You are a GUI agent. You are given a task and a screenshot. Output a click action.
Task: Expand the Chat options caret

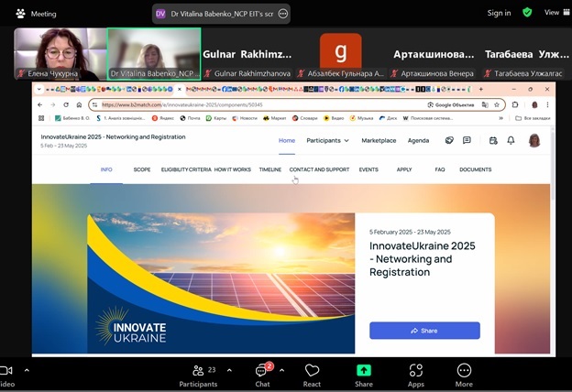[282, 370]
